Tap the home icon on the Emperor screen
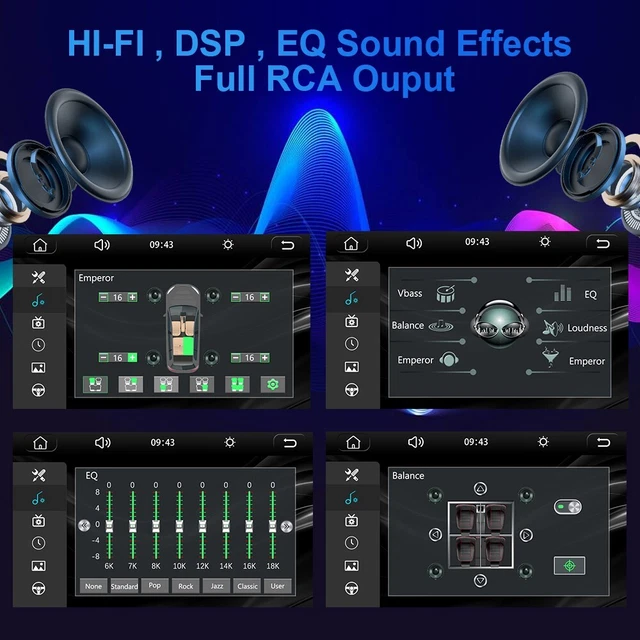The height and width of the screenshot is (640, 640). 40,245
